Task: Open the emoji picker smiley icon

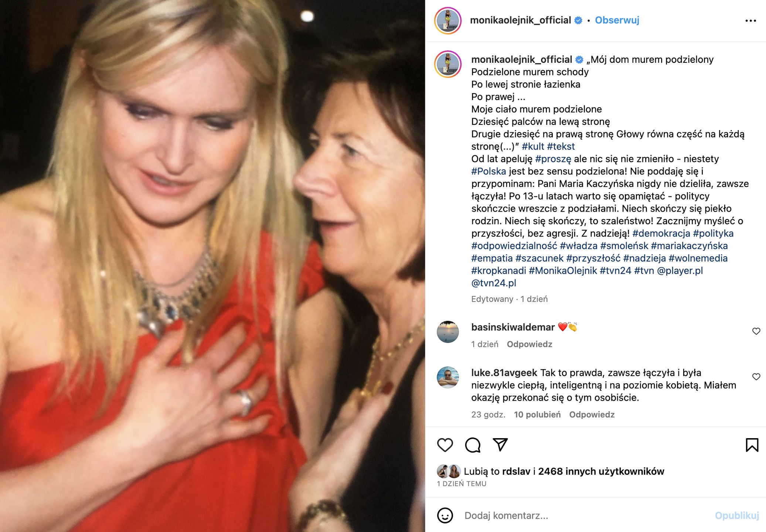Action: (445, 515)
